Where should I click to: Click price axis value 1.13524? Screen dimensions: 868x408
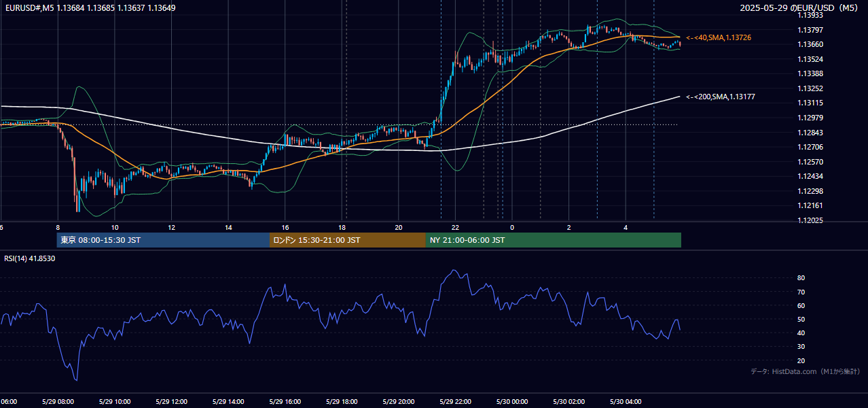(x=810, y=59)
